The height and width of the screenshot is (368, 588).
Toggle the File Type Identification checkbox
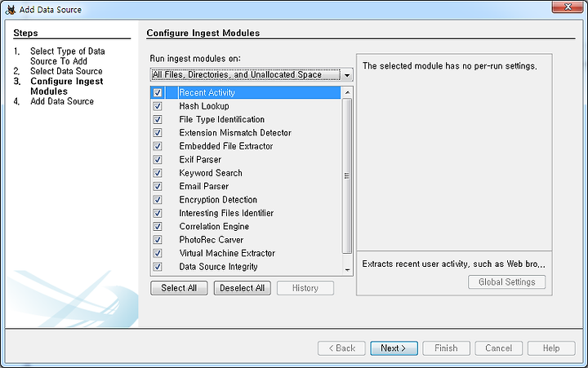point(158,120)
